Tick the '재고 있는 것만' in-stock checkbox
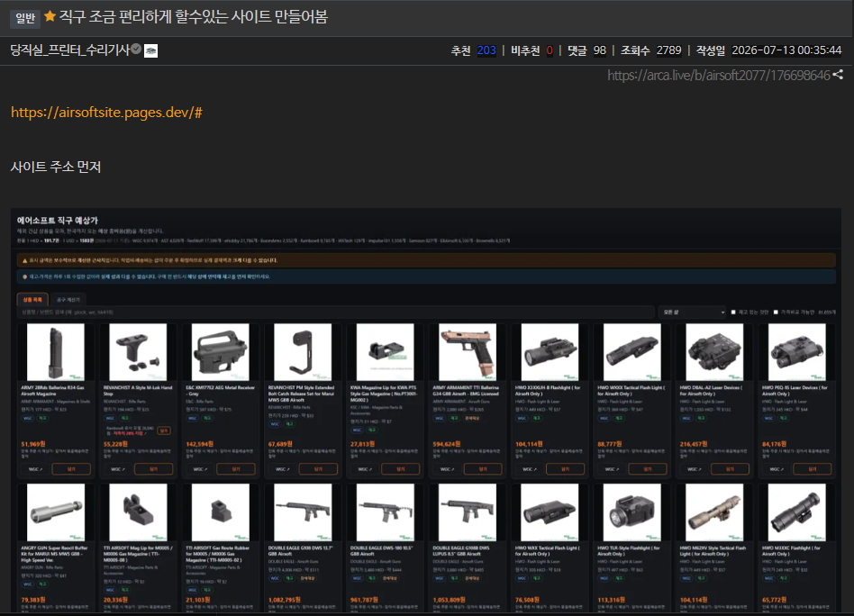 tap(733, 313)
